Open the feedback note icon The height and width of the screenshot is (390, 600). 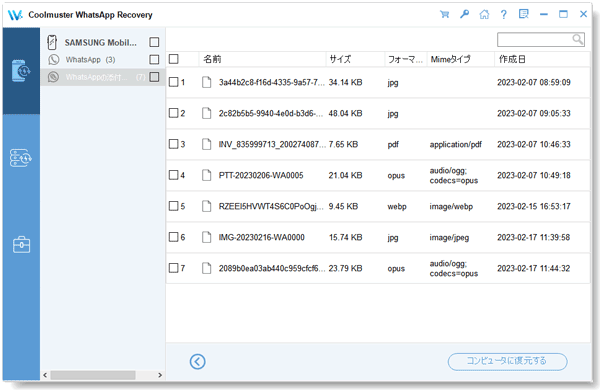(x=523, y=14)
